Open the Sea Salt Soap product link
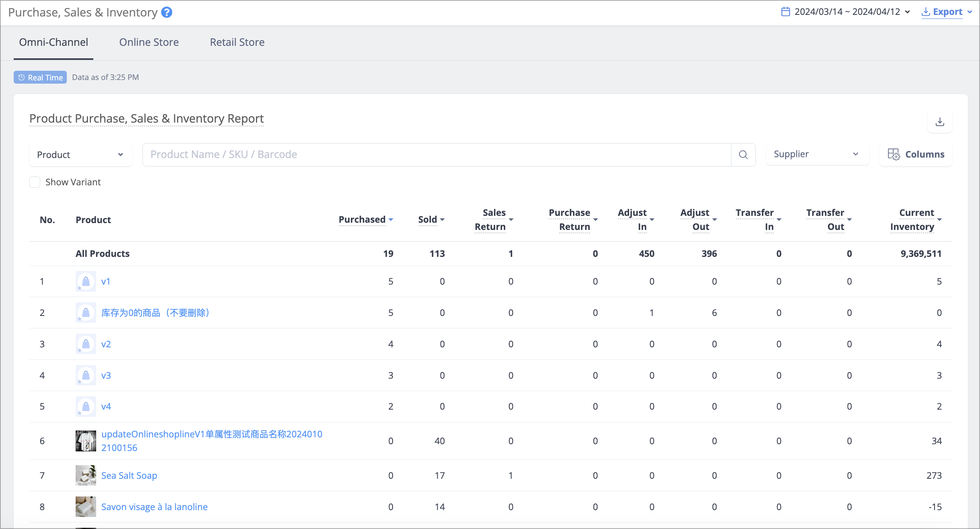 click(x=129, y=476)
